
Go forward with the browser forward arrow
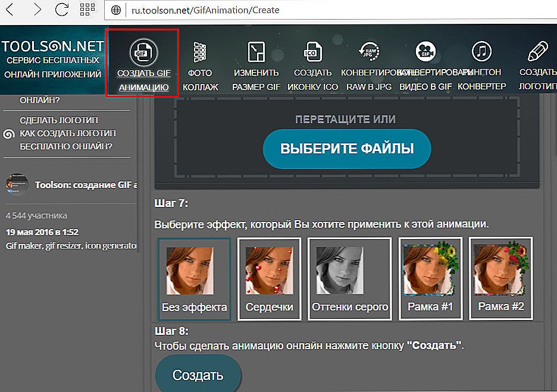(x=37, y=10)
